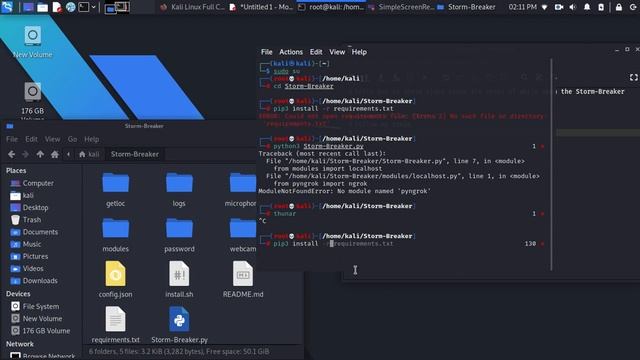Click the 02:11 PM clock
The width and height of the screenshot is (640, 360).
pyautogui.click(x=522, y=7)
